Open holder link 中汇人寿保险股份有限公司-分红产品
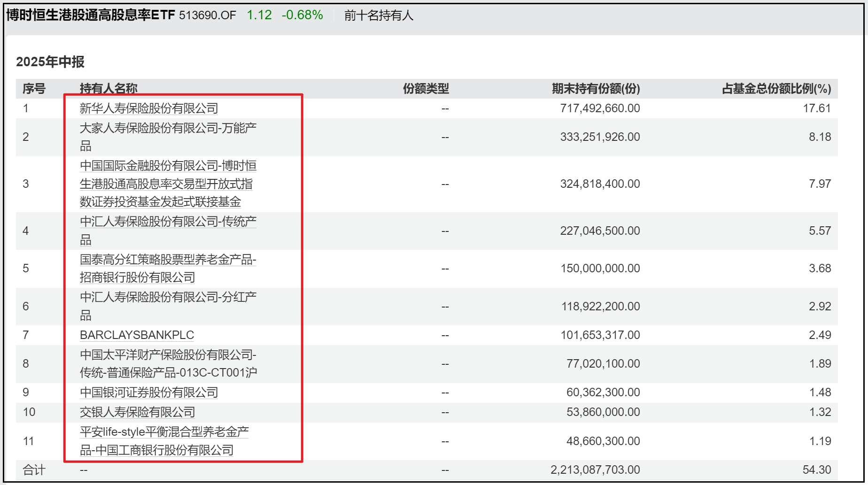The width and height of the screenshot is (868, 485). (168, 306)
